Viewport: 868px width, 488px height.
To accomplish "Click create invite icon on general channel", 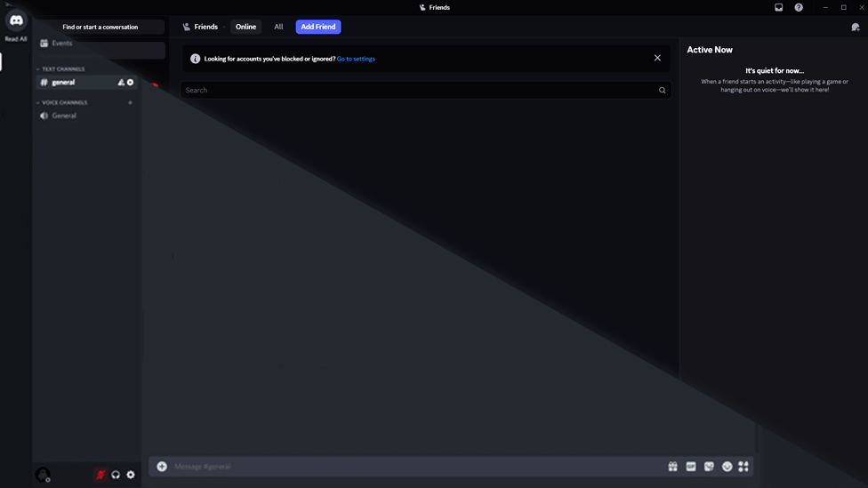I will tap(121, 83).
